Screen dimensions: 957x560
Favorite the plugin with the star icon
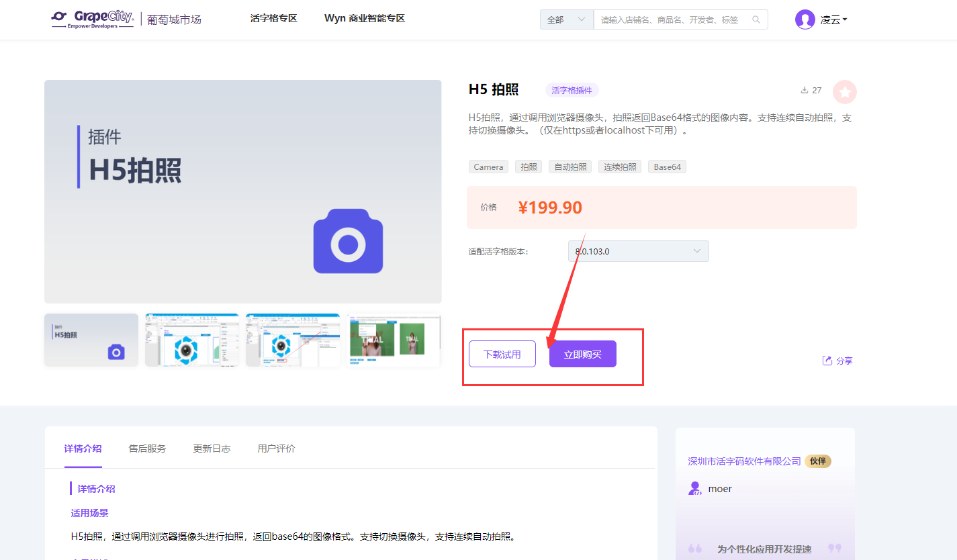tap(845, 92)
